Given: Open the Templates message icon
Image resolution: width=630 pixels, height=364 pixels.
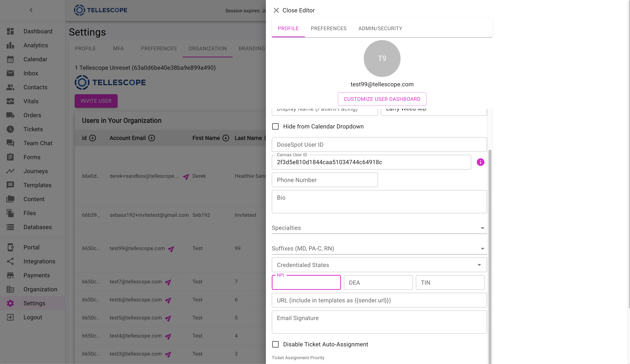Looking at the screenshot, I should pyautogui.click(x=10, y=185).
